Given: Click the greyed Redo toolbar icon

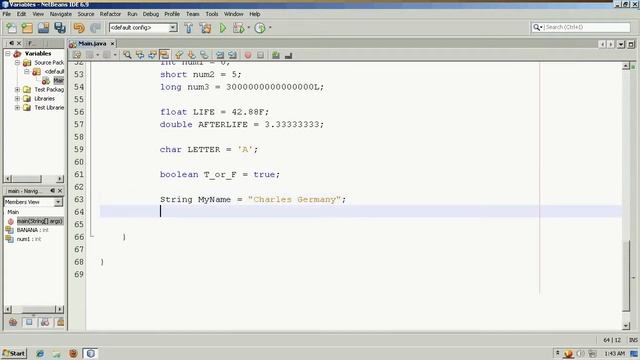Looking at the screenshot, I should (x=95, y=28).
